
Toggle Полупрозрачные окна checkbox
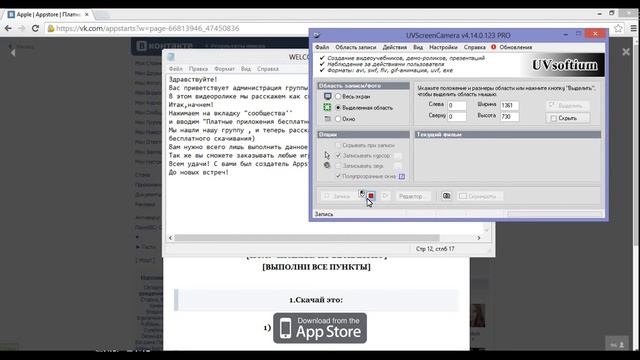(338, 176)
